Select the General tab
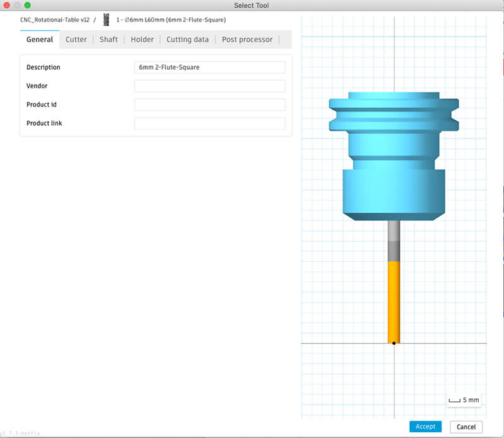The width and height of the screenshot is (504, 438). [x=40, y=40]
